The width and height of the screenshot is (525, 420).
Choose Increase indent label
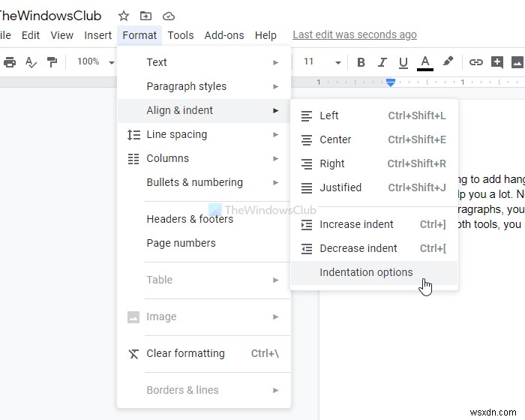click(356, 224)
